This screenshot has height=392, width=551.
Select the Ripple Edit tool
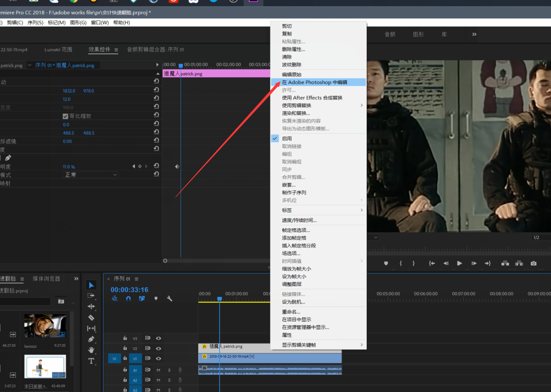91,307
